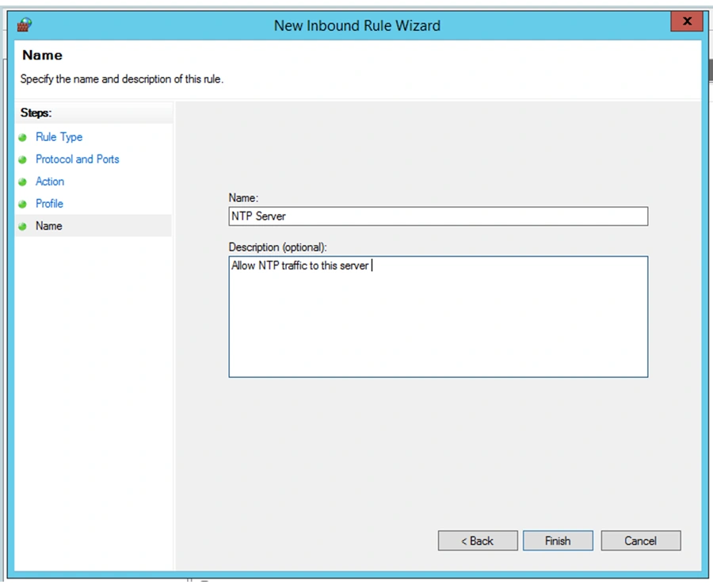
Task: Click the firewall wizard icon in title bar
Action: click(24, 24)
